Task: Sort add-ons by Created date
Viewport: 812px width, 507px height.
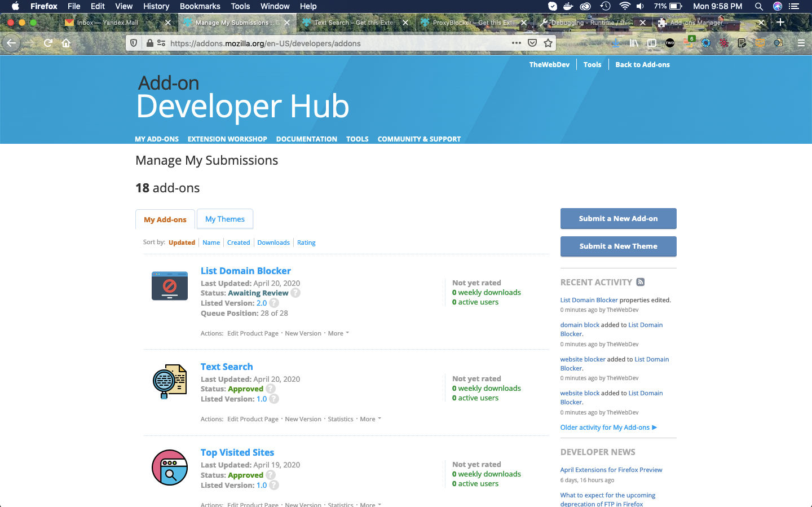Action: 239,243
